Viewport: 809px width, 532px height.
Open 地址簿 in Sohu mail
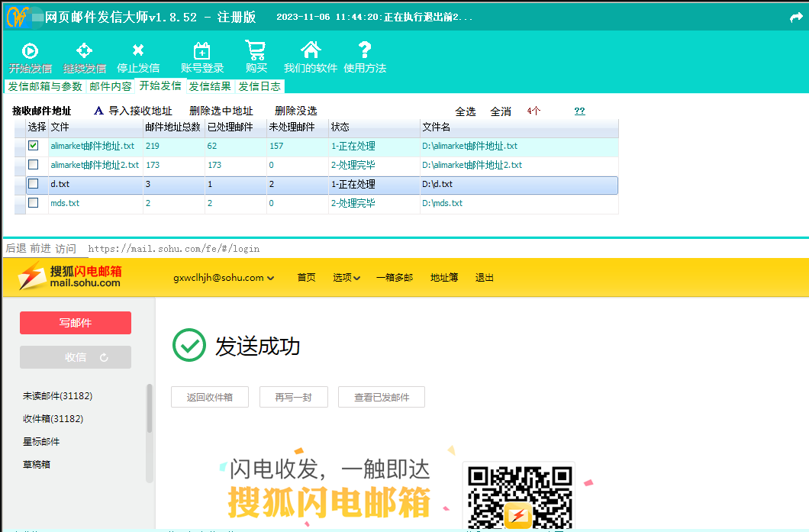coord(444,278)
